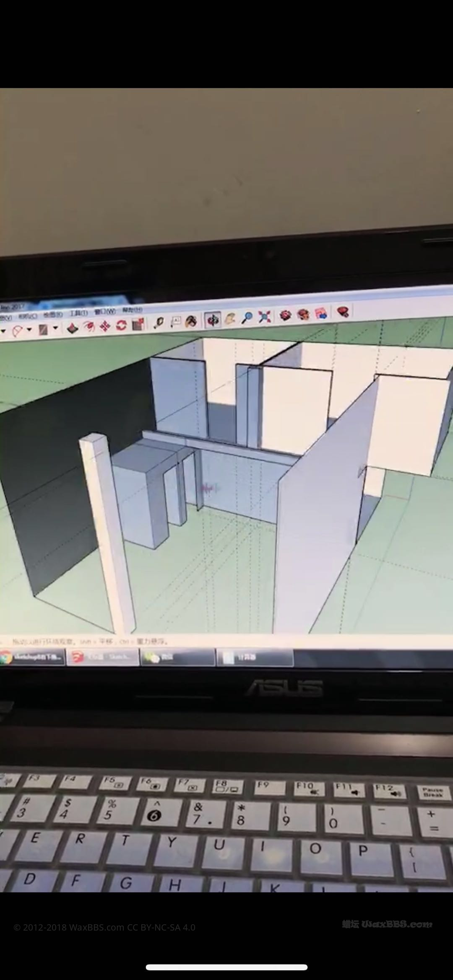453x980 pixels.
Task: Select the Rotate tool
Action: coord(121,325)
